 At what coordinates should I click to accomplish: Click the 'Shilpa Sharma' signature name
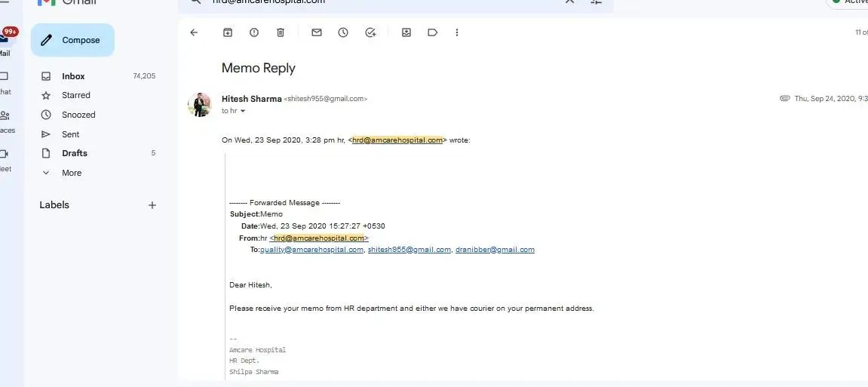coord(254,372)
